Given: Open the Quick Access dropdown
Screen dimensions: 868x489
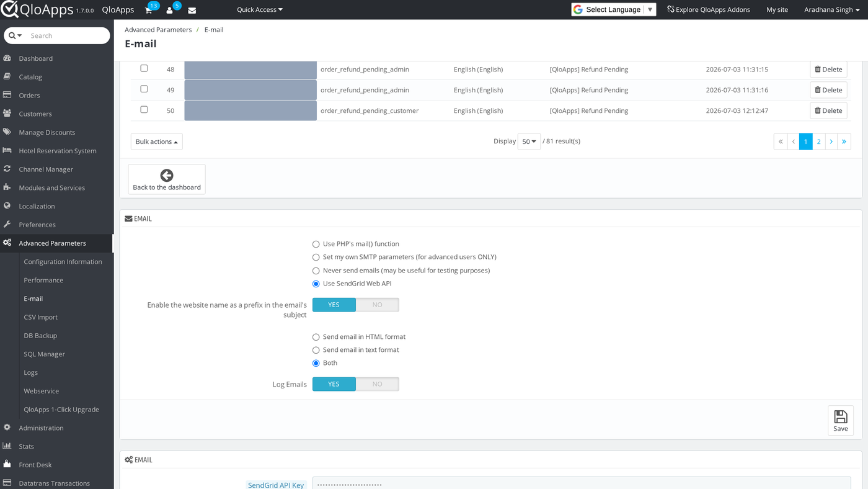Looking at the screenshot, I should [x=260, y=9].
